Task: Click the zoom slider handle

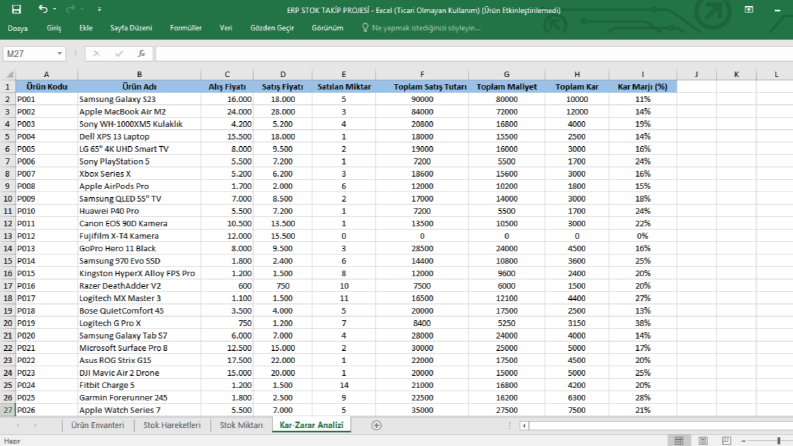Action: (x=779, y=441)
